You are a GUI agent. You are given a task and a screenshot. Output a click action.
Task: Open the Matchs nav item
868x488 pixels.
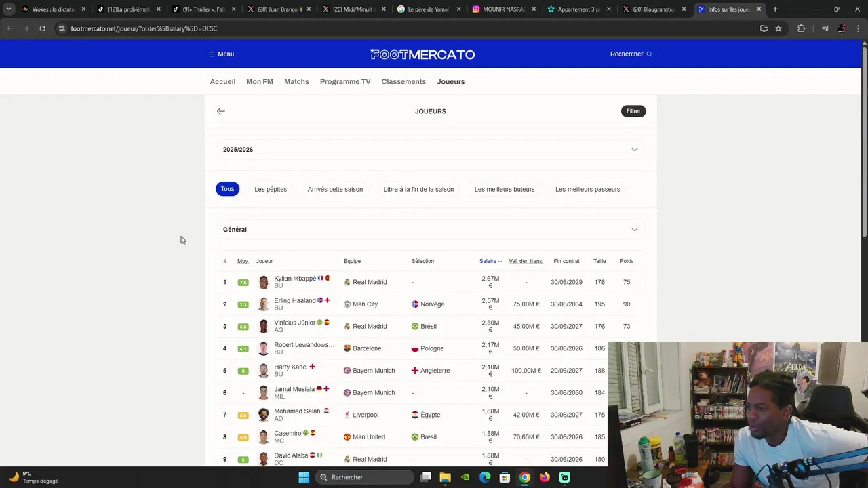coord(296,82)
